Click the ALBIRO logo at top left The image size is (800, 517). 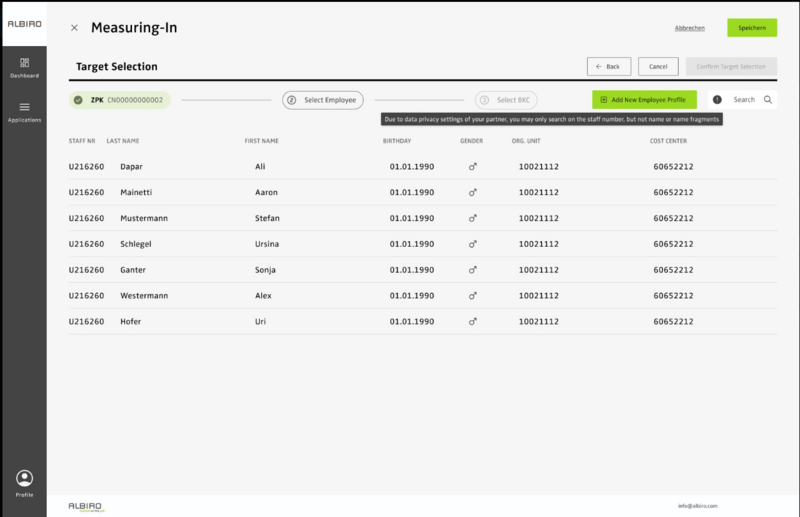point(23,22)
